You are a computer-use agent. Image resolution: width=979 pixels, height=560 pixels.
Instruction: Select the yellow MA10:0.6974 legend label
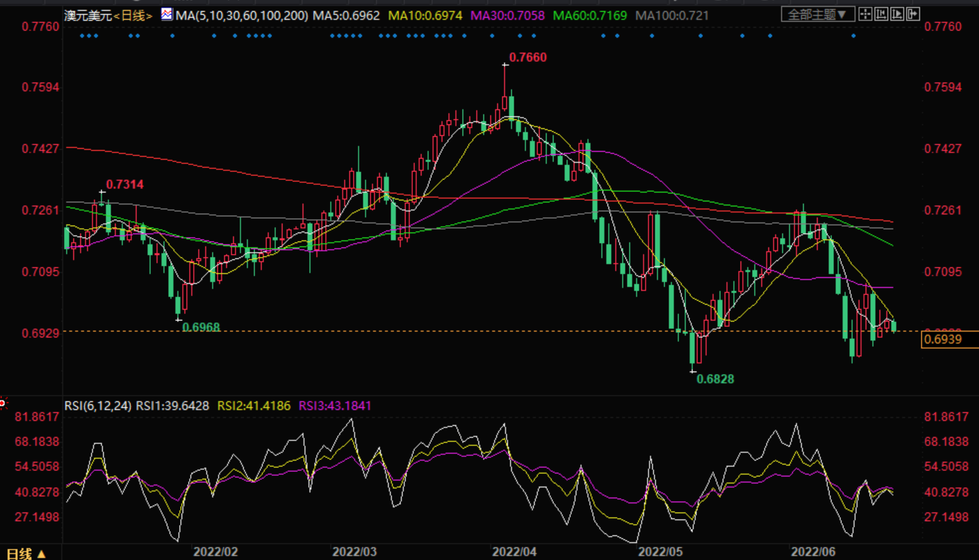pos(425,15)
